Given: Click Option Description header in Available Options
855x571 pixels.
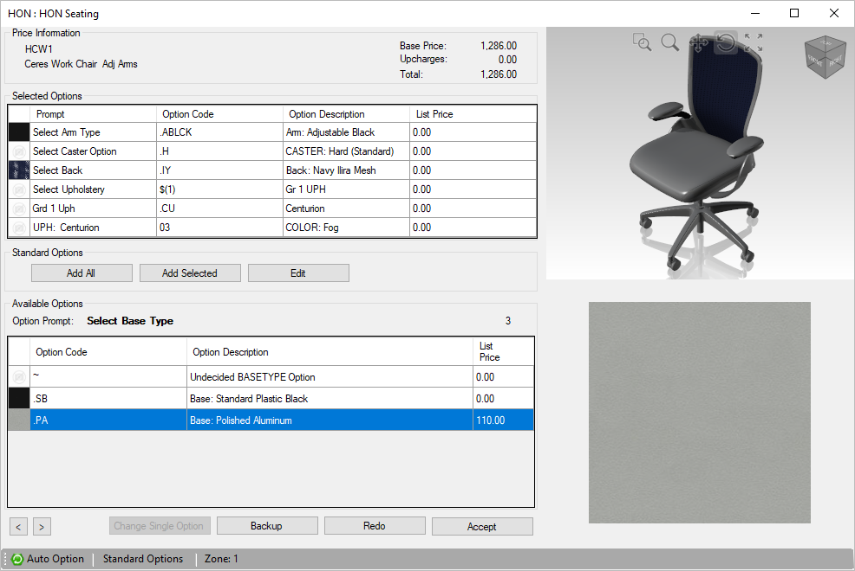Looking at the screenshot, I should click(x=330, y=352).
